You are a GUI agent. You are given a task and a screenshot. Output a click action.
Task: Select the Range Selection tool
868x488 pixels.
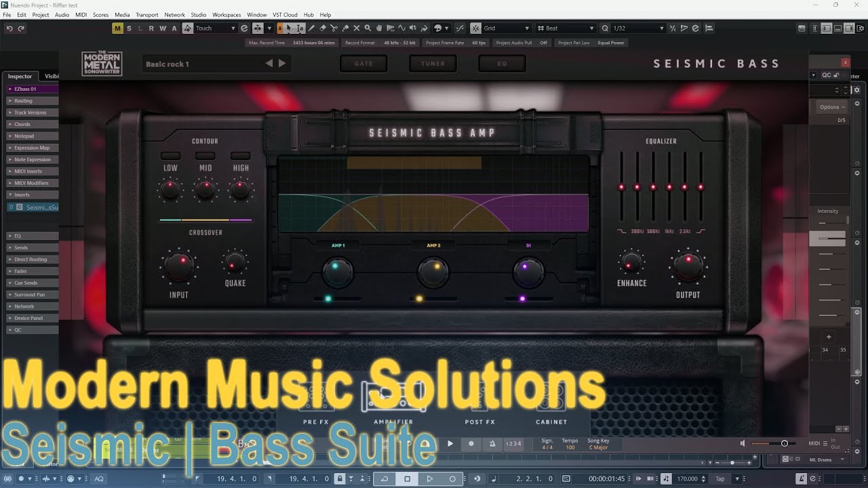point(300,28)
